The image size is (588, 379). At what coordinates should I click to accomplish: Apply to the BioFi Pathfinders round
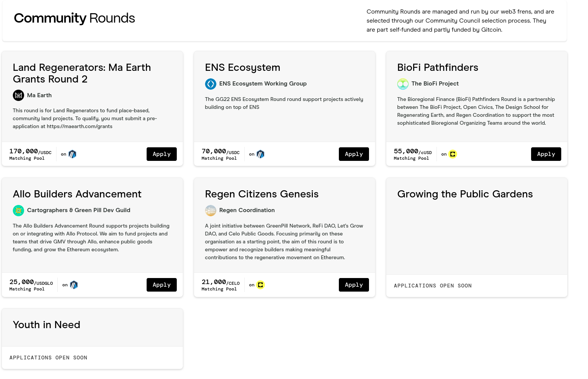546,154
